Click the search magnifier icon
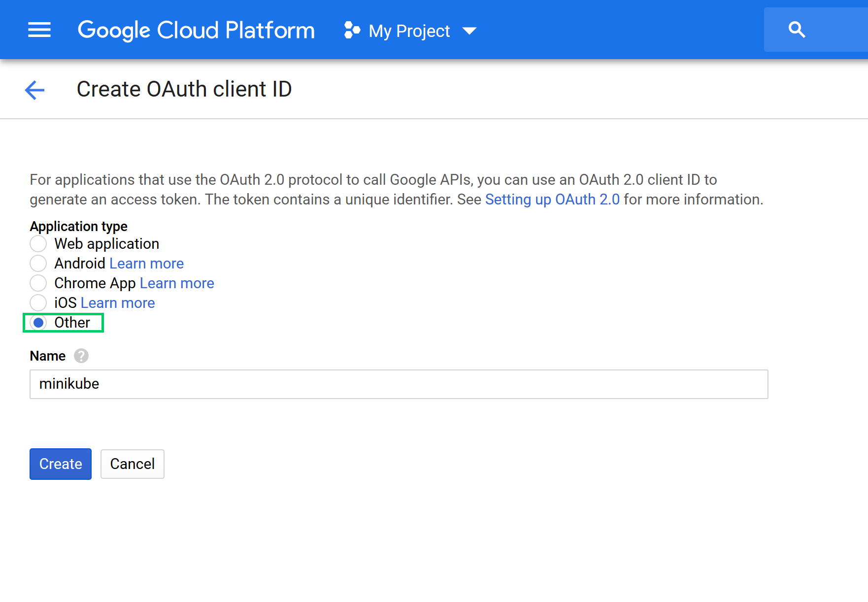Viewport: 868px width, 602px height. click(797, 30)
